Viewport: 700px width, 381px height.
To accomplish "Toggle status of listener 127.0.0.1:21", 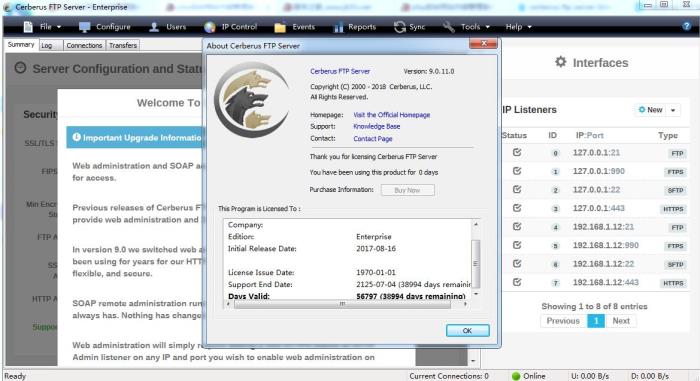I will pos(517,152).
